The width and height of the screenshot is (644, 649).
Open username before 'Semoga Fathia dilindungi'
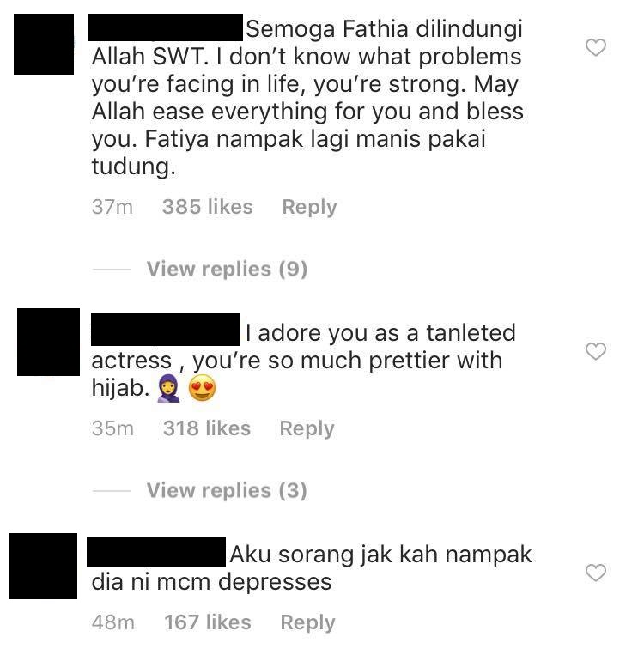[165, 27]
